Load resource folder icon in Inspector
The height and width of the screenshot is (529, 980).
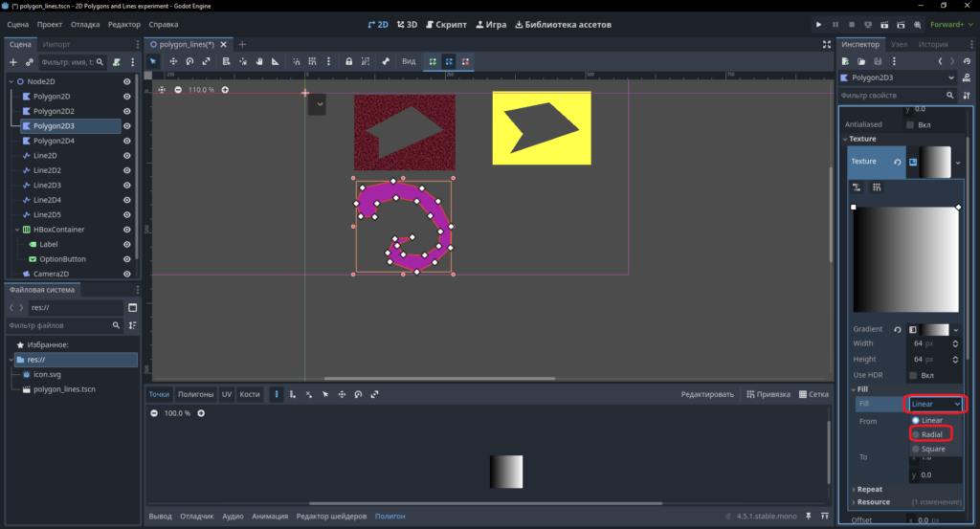pyautogui.click(x=861, y=61)
